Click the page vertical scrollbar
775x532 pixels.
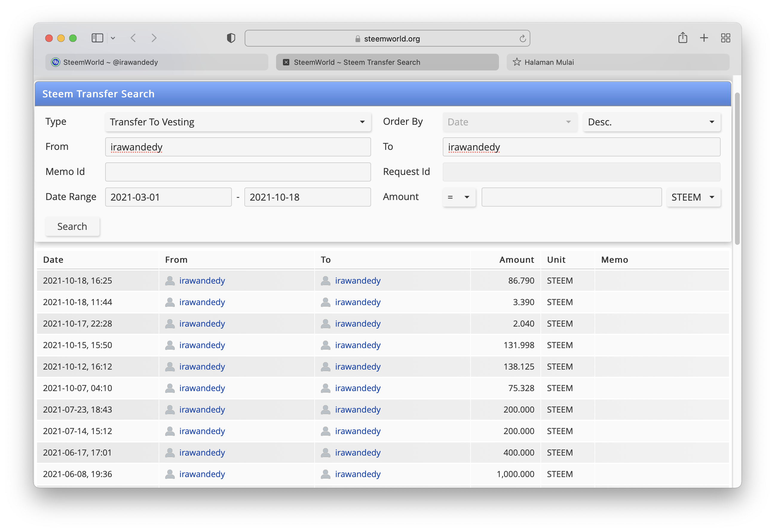(x=737, y=169)
